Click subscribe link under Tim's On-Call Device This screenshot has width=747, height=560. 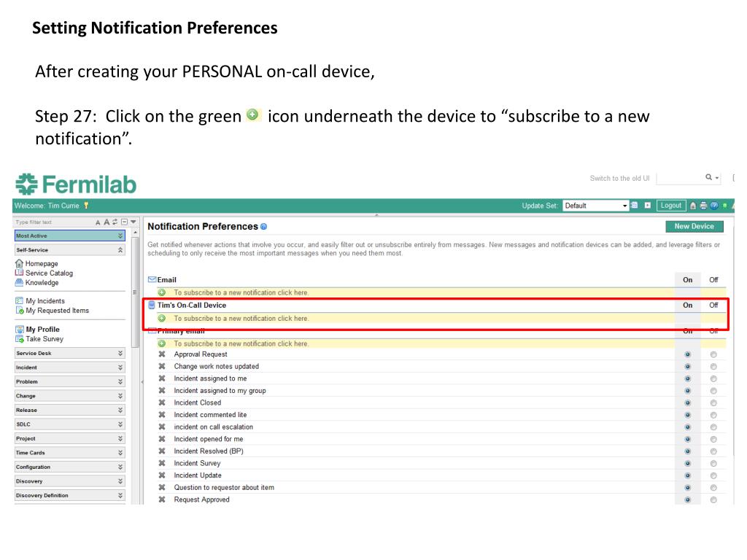click(x=241, y=318)
